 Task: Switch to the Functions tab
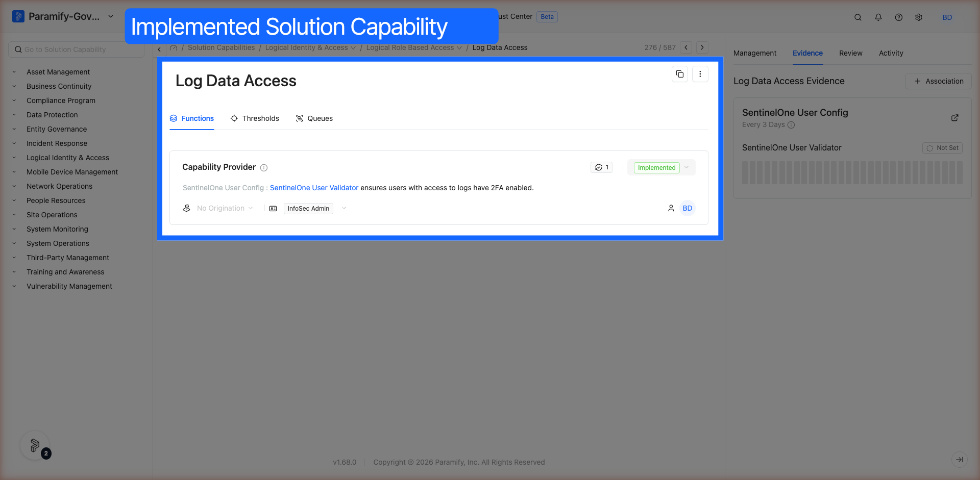(x=192, y=118)
